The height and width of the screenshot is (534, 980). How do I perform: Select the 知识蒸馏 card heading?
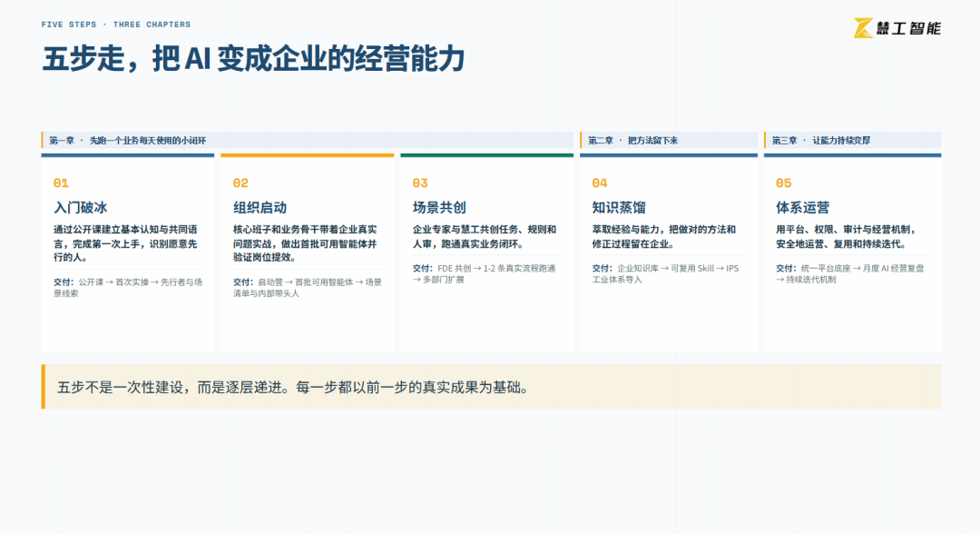click(x=619, y=207)
